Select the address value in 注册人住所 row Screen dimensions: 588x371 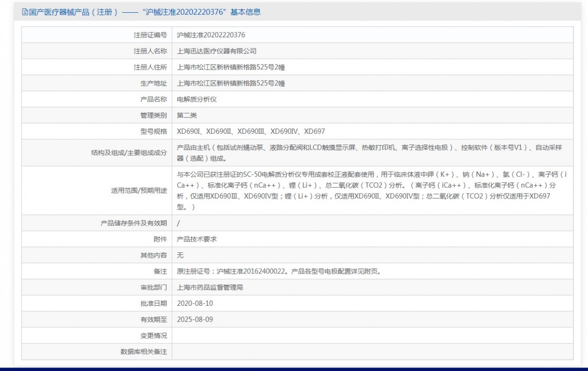pos(231,67)
